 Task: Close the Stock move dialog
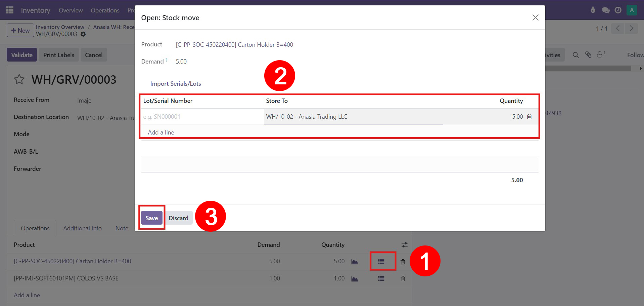point(535,17)
